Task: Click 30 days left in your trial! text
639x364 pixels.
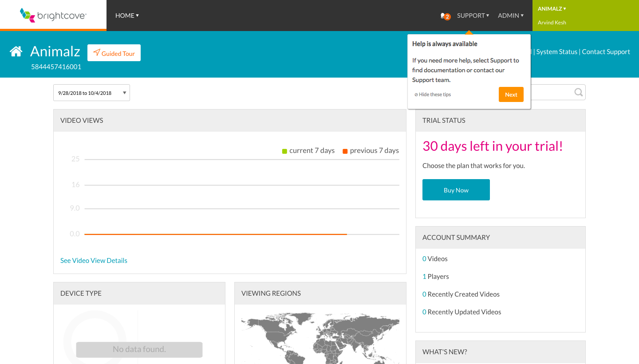Action: [493, 146]
